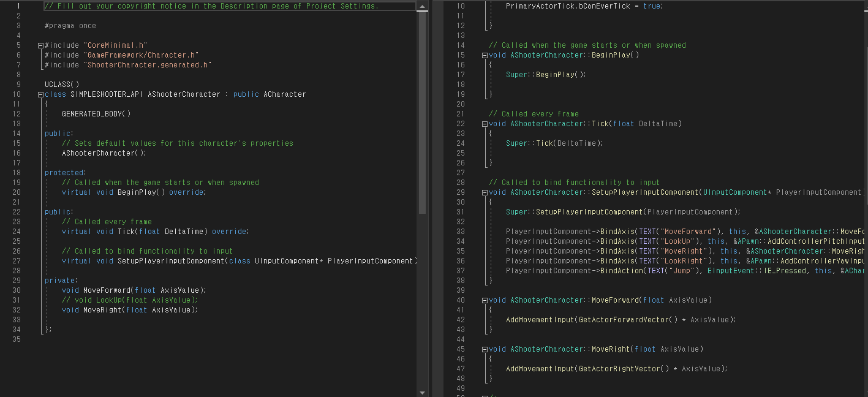Click 'void MoveRight(float AxisValue);' declaration

(130, 310)
